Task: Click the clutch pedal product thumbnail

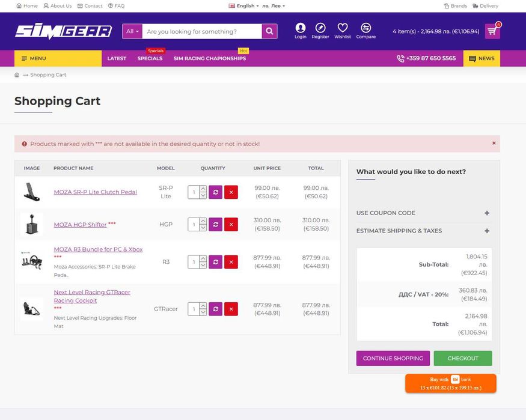Action: click(31, 192)
